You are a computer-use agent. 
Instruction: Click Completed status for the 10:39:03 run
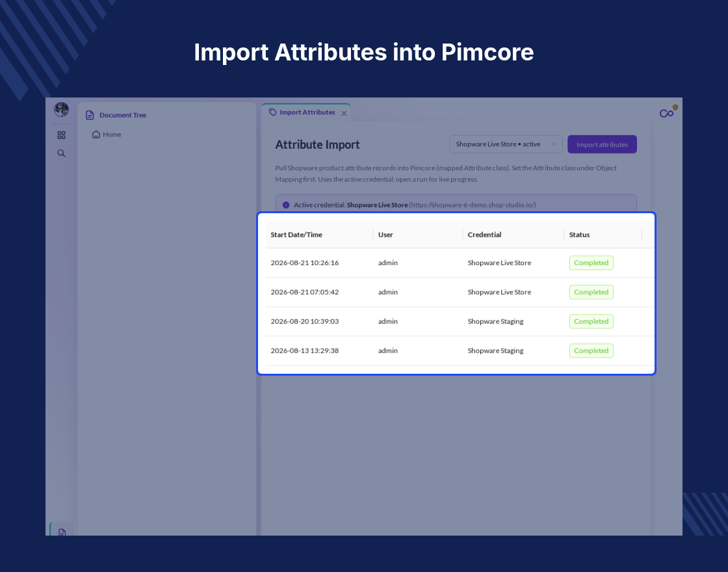(x=591, y=321)
